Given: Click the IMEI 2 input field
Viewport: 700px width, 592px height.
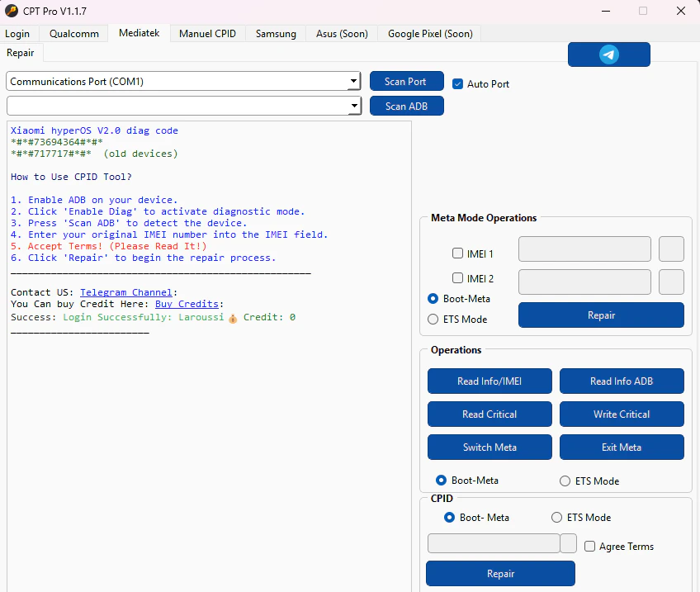Looking at the screenshot, I should point(584,282).
